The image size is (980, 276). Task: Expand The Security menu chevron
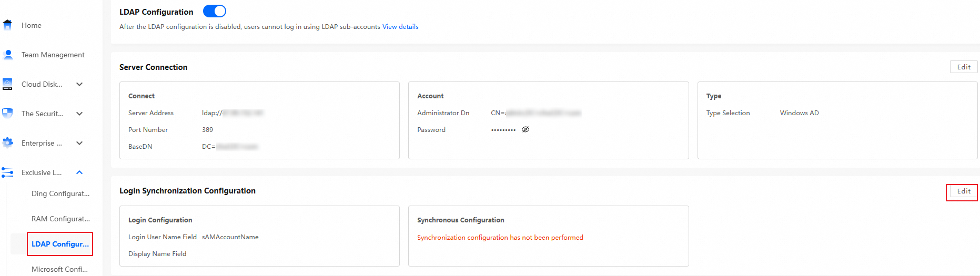click(x=79, y=114)
